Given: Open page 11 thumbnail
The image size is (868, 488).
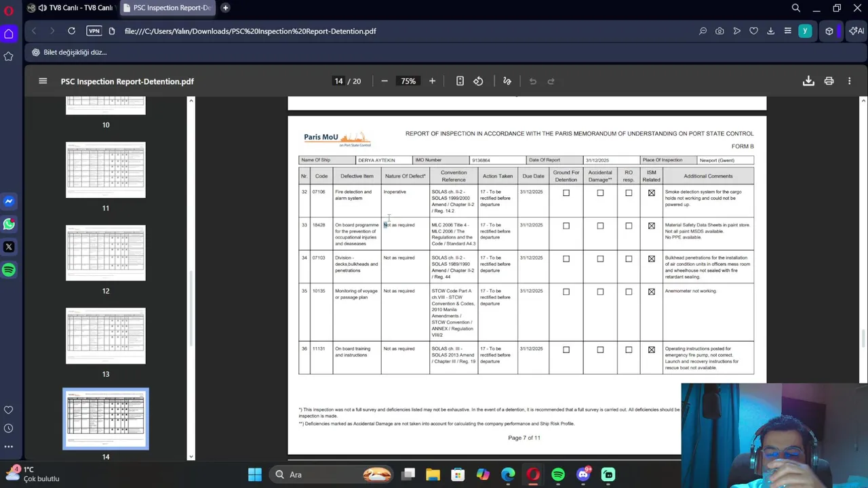Looking at the screenshot, I should pos(106,170).
